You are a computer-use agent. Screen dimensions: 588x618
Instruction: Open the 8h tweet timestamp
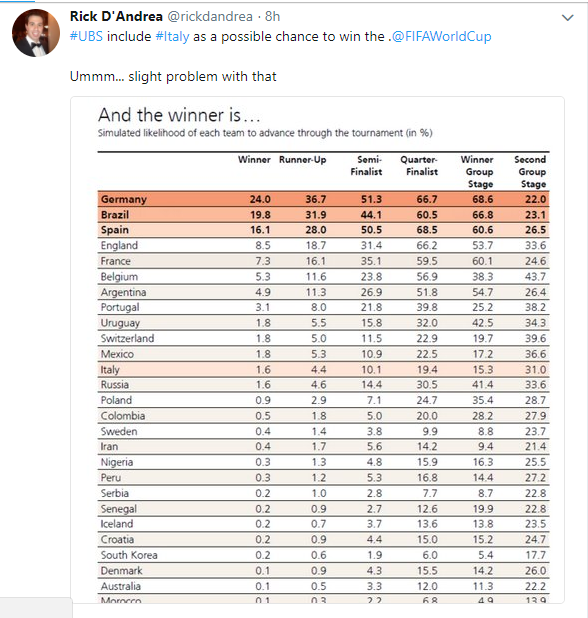(x=272, y=16)
